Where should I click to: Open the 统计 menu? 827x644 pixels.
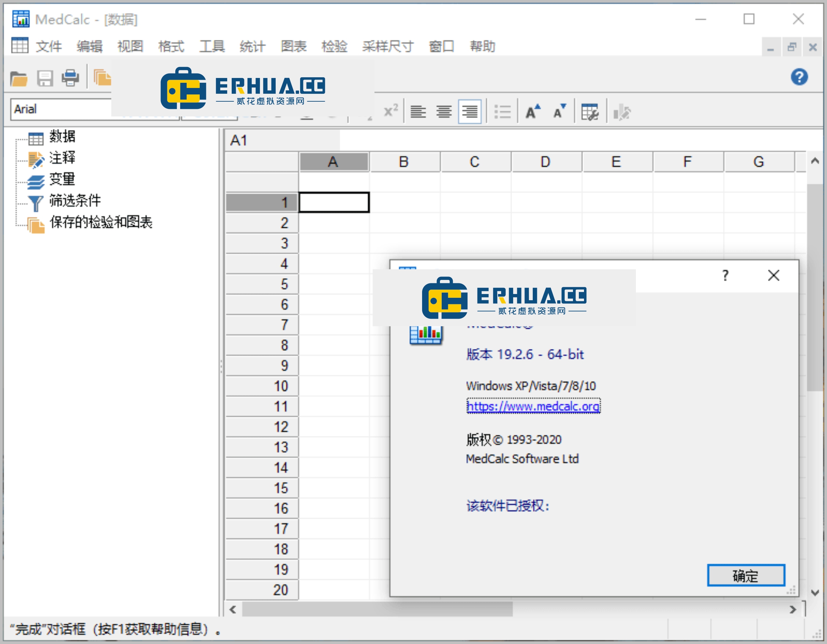click(253, 47)
